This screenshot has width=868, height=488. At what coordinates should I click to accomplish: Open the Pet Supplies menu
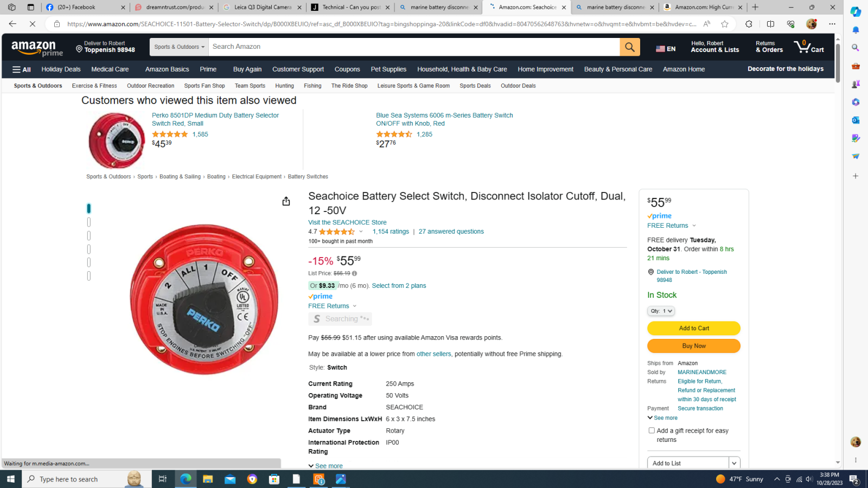(x=388, y=69)
